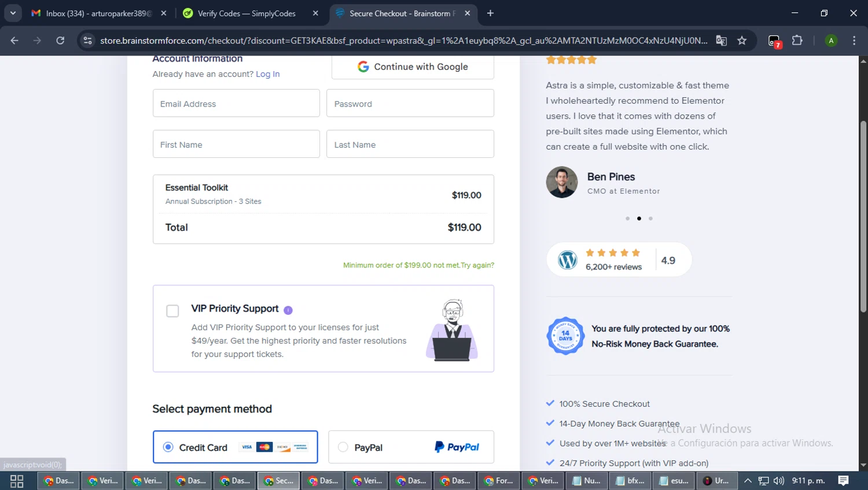Click the Ben Pines name text
This screenshot has height=490, width=868.
pyautogui.click(x=611, y=176)
